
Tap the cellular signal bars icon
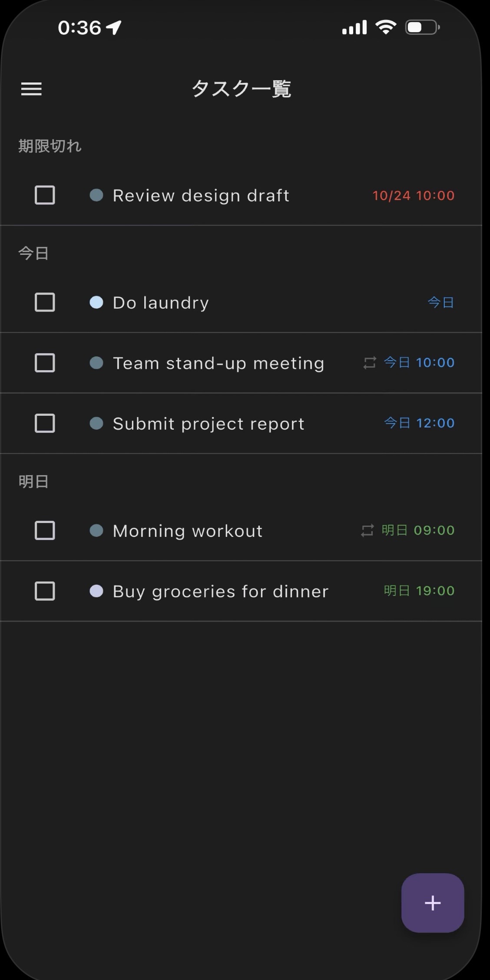tap(354, 28)
